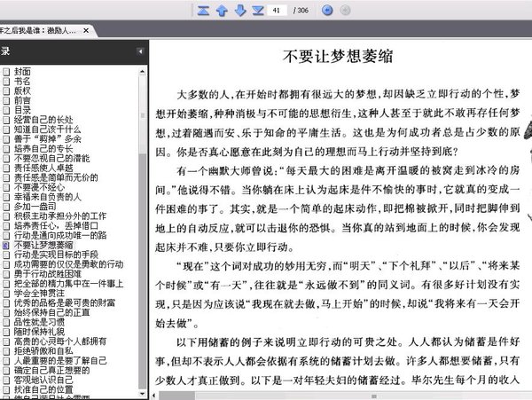Image resolution: width=532 pixels, height=400 pixels.
Task: Collapse the table of contents panel
Action: (140, 51)
